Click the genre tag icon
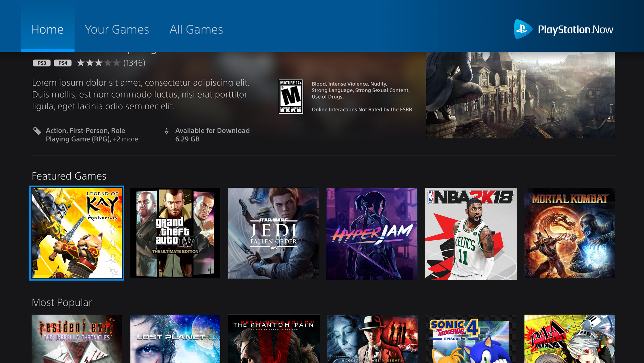The image size is (644, 363). coord(37,131)
